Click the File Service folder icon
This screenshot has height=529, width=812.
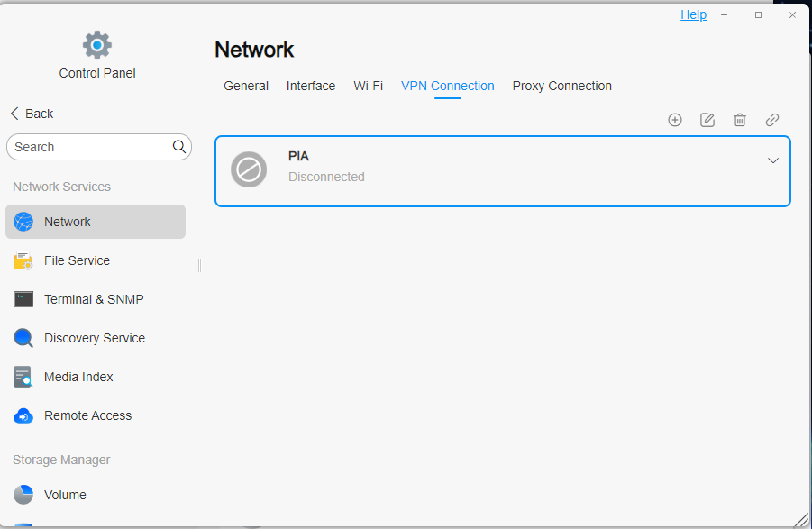(x=23, y=260)
